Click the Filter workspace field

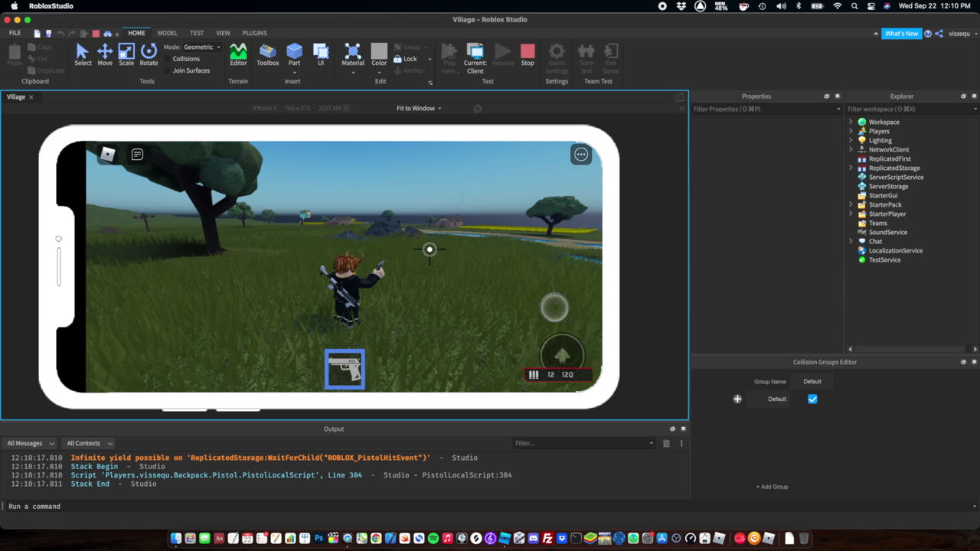coord(912,109)
